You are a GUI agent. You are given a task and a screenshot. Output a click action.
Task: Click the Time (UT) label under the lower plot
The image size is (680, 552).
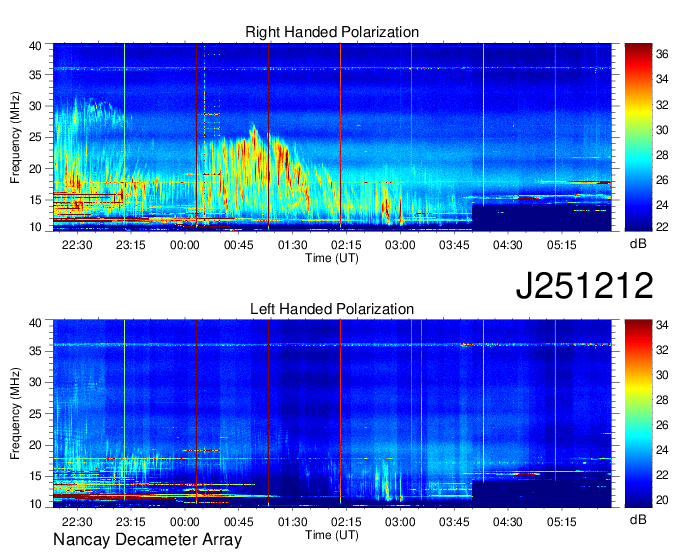coord(331,535)
